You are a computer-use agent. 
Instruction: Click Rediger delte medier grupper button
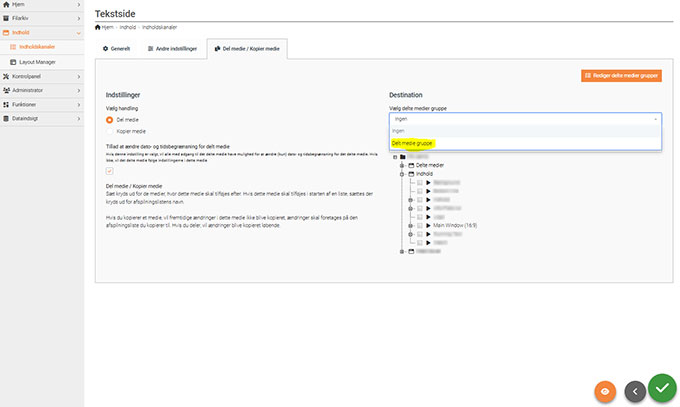(621, 75)
